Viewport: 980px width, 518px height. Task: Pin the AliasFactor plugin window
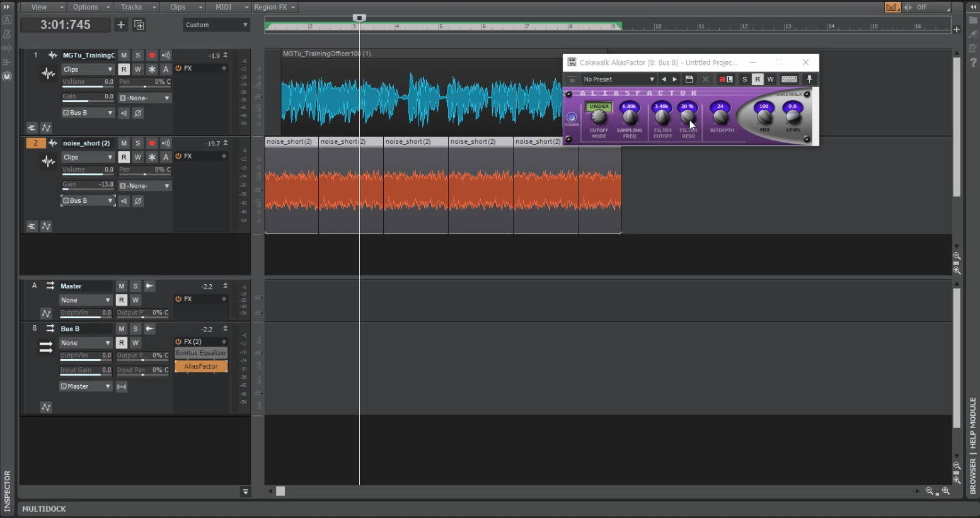coord(810,79)
